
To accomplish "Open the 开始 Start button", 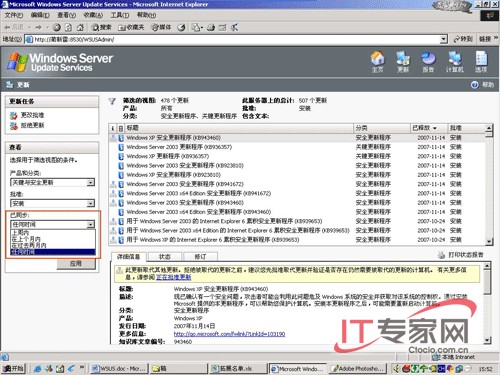I will 14,368.
